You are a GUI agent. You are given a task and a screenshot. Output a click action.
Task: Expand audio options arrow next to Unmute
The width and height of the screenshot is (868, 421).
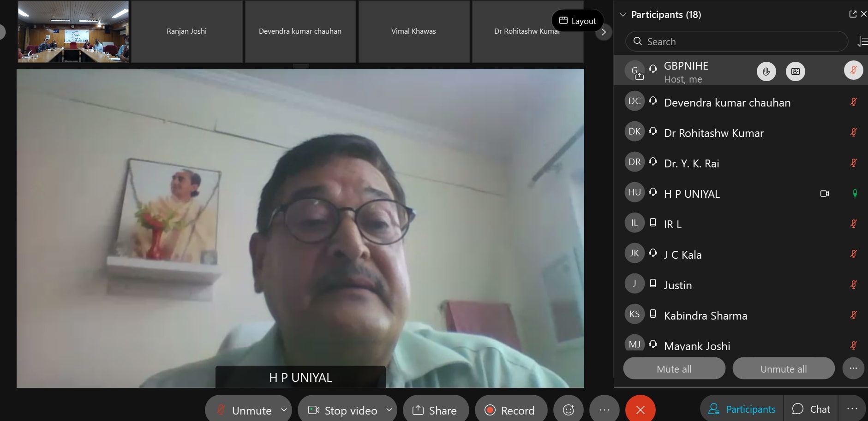[284, 409]
